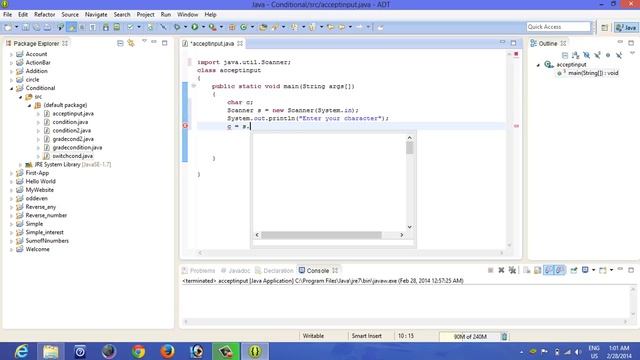Click Collapse All in Package Explorer

tap(120, 43)
